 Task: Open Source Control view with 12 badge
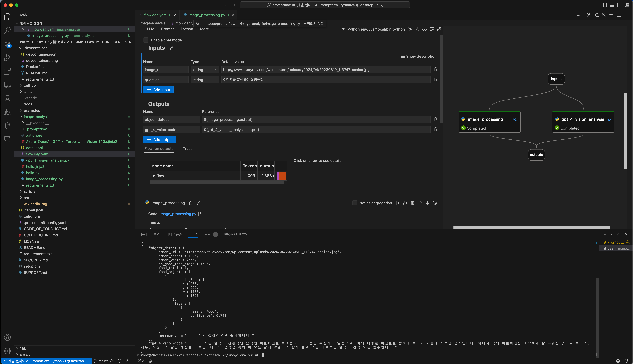point(7,44)
